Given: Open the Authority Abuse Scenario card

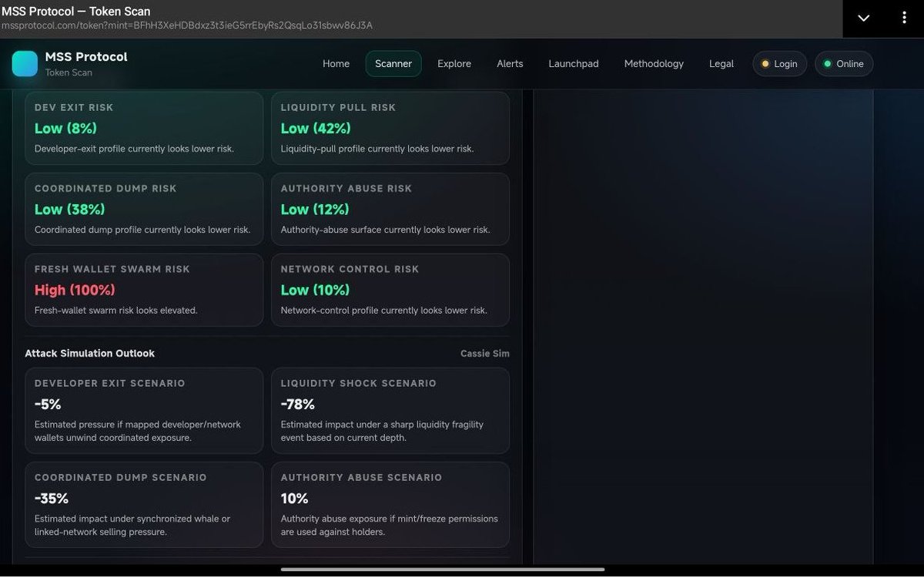Looking at the screenshot, I should tap(390, 505).
